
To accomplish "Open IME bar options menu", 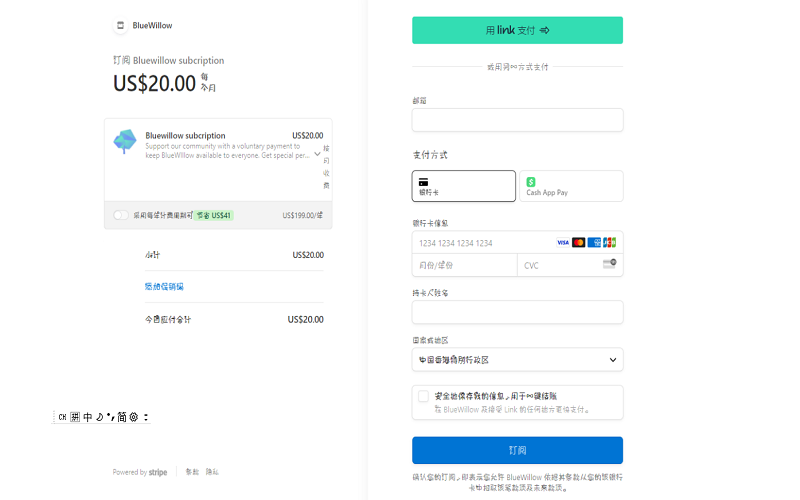I will 146,417.
